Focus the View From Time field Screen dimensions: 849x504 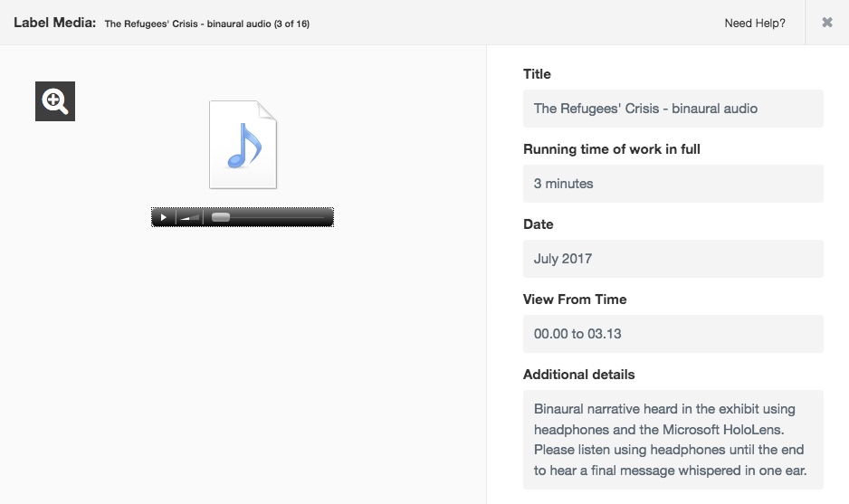click(x=673, y=334)
